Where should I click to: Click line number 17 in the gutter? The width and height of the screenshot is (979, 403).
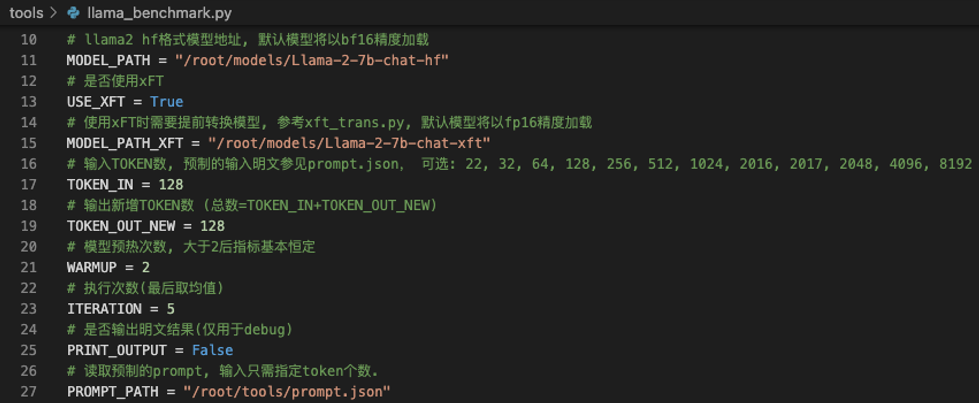pos(29,184)
